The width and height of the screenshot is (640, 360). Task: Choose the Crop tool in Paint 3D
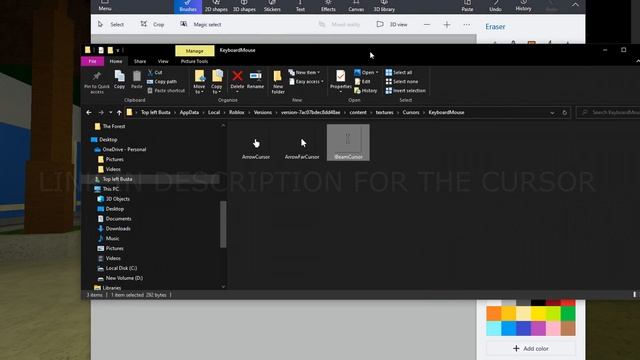click(x=152, y=24)
